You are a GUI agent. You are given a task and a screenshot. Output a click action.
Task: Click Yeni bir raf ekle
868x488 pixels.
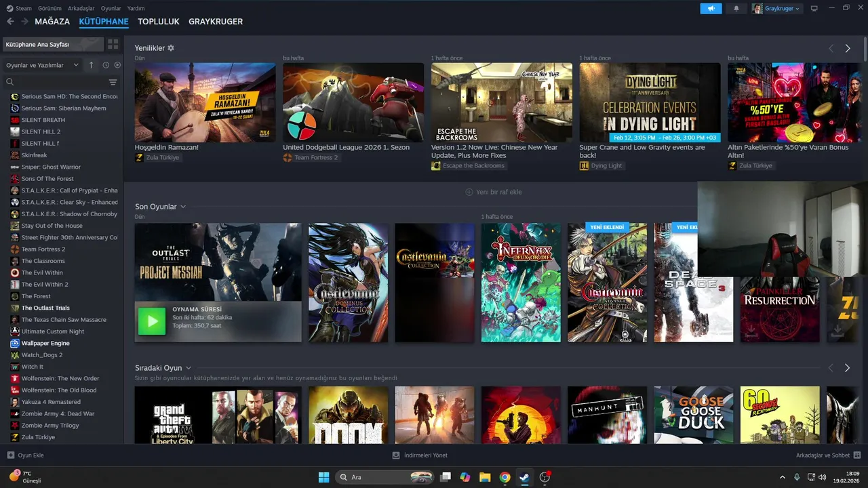tap(494, 192)
